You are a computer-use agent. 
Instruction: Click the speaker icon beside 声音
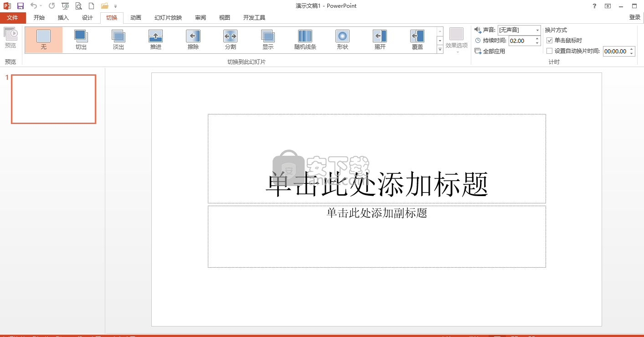pos(478,30)
